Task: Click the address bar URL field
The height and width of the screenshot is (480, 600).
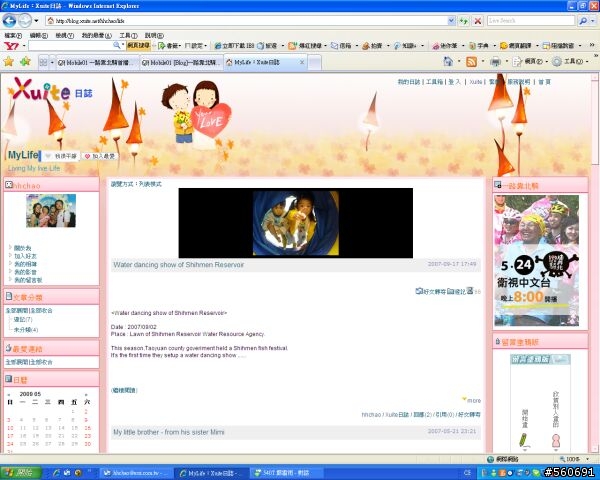Action: (247, 21)
